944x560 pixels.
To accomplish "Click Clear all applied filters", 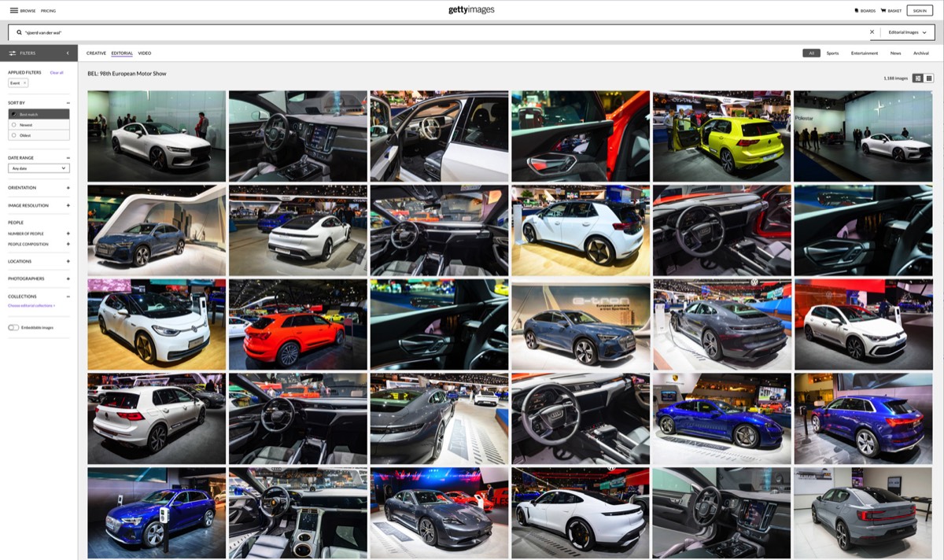I will tap(57, 72).
